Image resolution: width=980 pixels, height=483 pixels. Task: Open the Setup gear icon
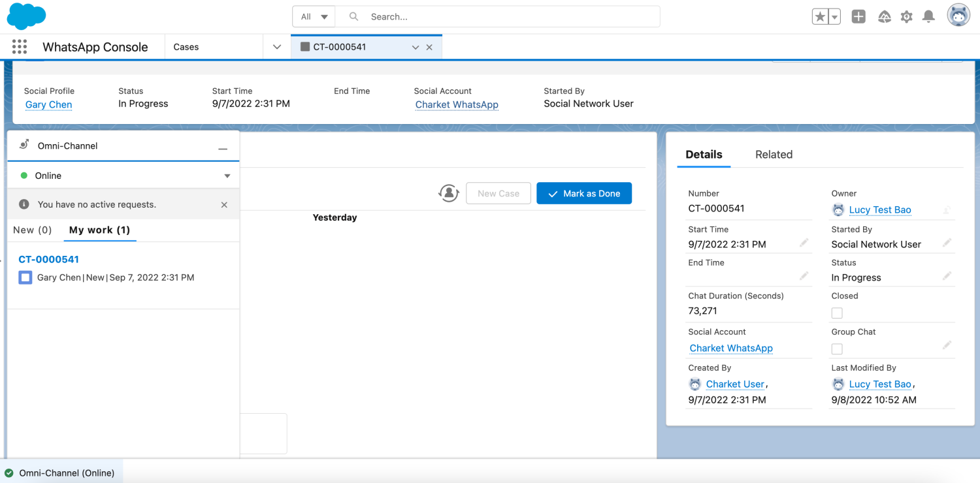coord(906,17)
